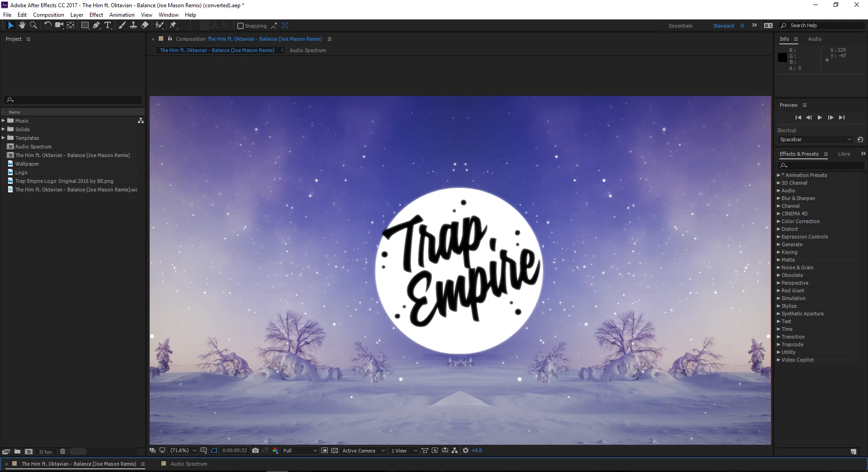
Task: Click the Project flowchart view icon
Action: (141, 121)
